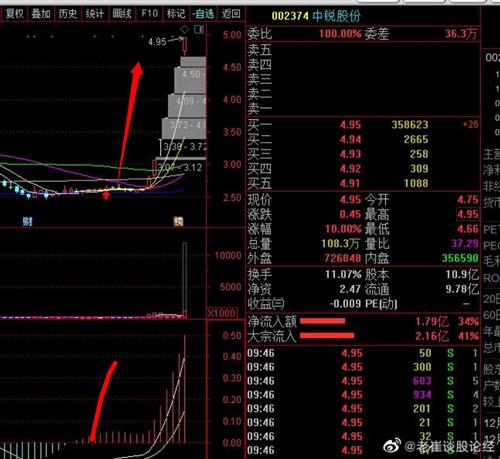500x459 pixels.
Task: Click the 财 financial marker on the chart
Action: tap(27, 221)
